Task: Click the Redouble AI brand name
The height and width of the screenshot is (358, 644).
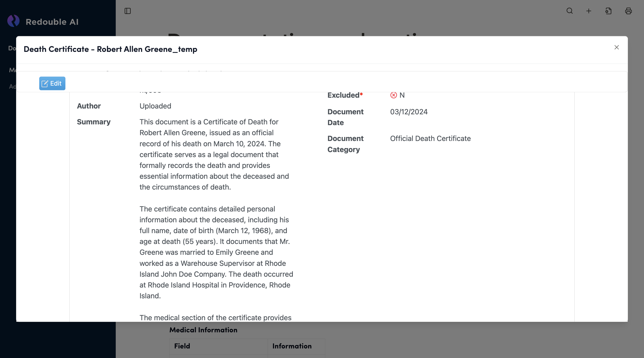Action: [52, 22]
